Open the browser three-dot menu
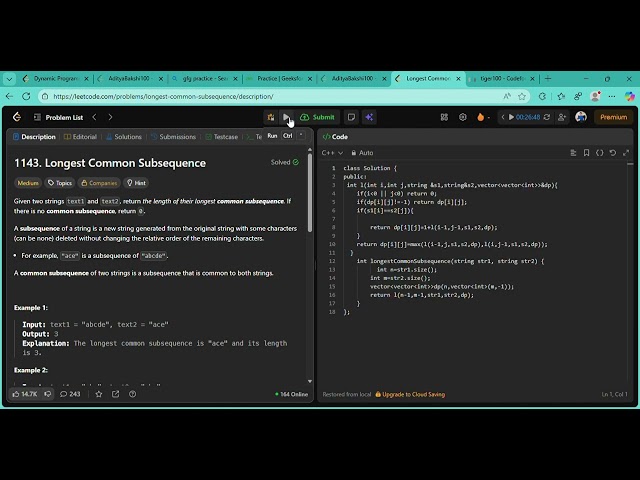The image size is (640, 480). point(612,96)
